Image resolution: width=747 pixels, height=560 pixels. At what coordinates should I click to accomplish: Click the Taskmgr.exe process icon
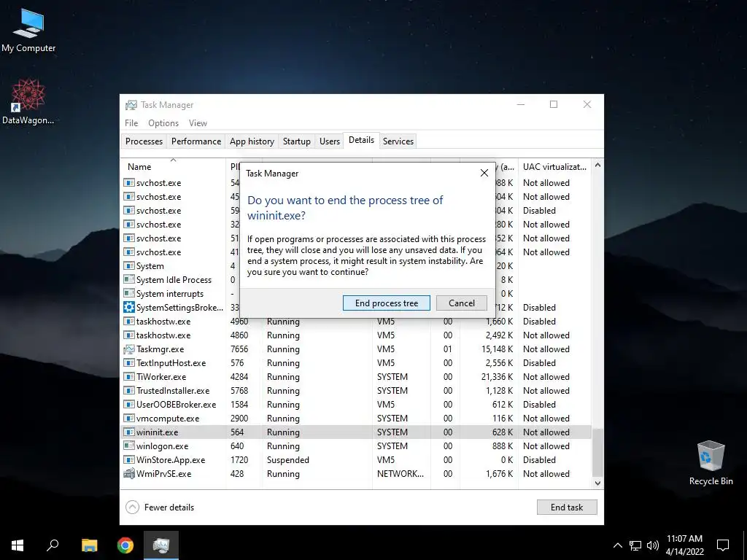128,349
